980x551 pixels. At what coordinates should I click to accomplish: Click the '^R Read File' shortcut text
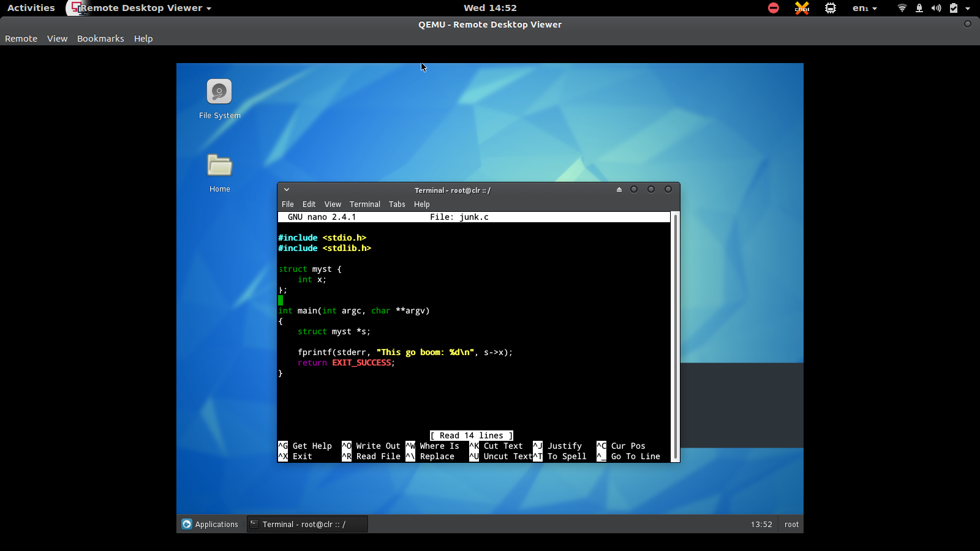pos(371,457)
